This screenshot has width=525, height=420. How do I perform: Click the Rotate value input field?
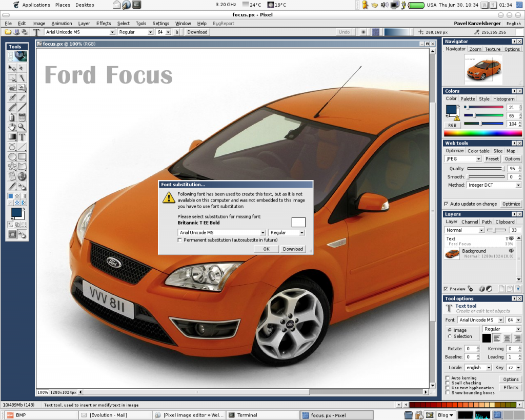[x=471, y=349]
